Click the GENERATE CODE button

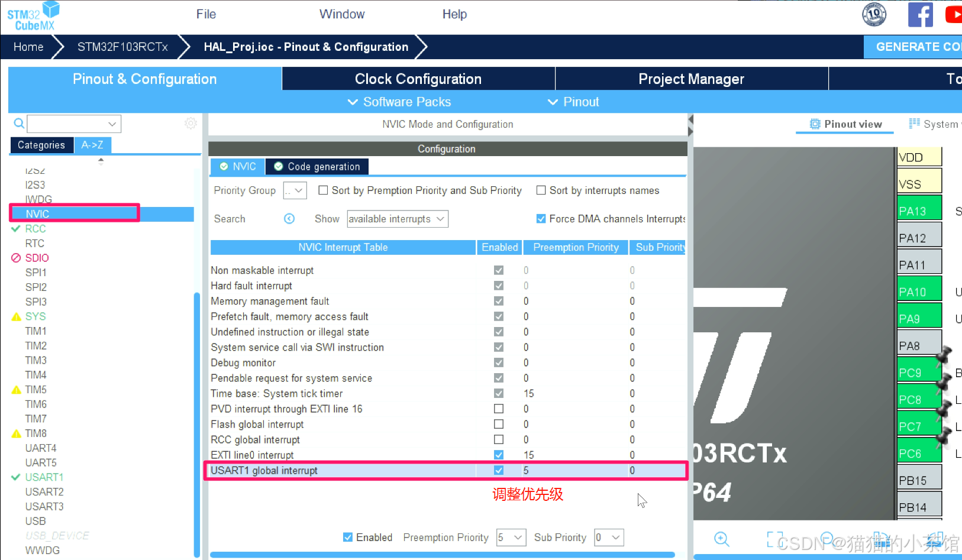[913, 47]
